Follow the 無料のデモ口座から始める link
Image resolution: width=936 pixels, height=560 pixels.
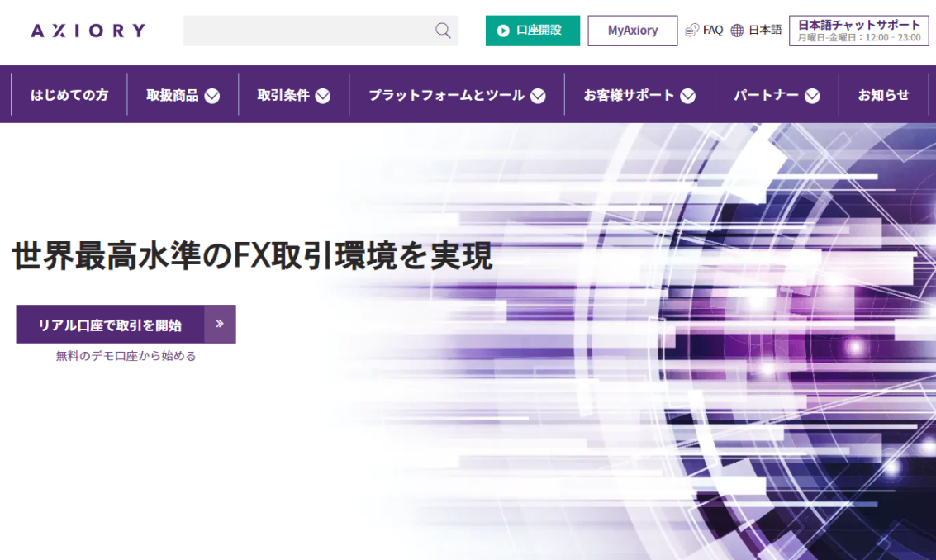pos(126,356)
